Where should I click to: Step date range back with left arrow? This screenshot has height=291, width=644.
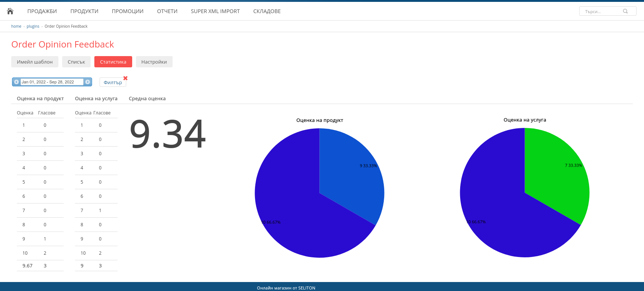[16, 82]
